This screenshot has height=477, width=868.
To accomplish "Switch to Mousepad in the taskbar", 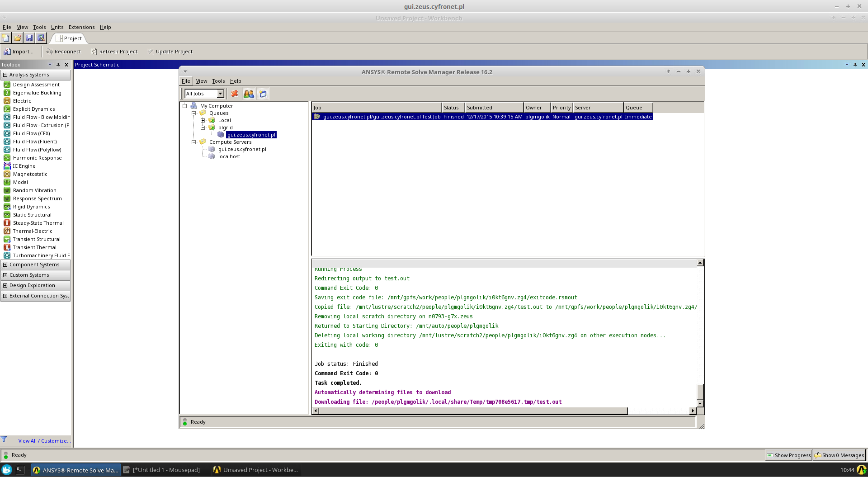I will (x=162, y=470).
